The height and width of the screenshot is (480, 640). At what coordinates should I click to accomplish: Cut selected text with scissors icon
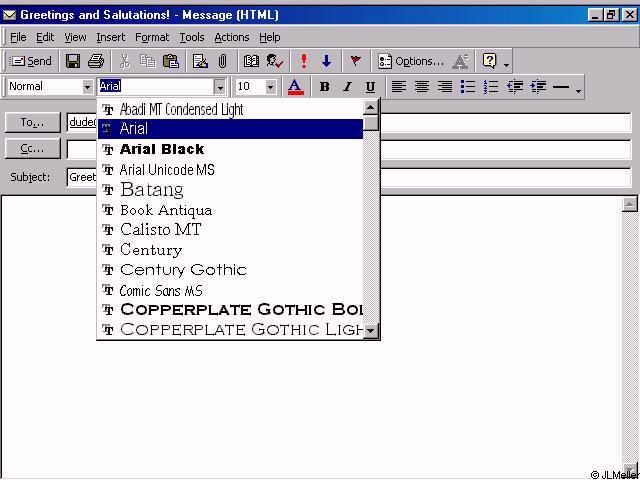[x=124, y=61]
